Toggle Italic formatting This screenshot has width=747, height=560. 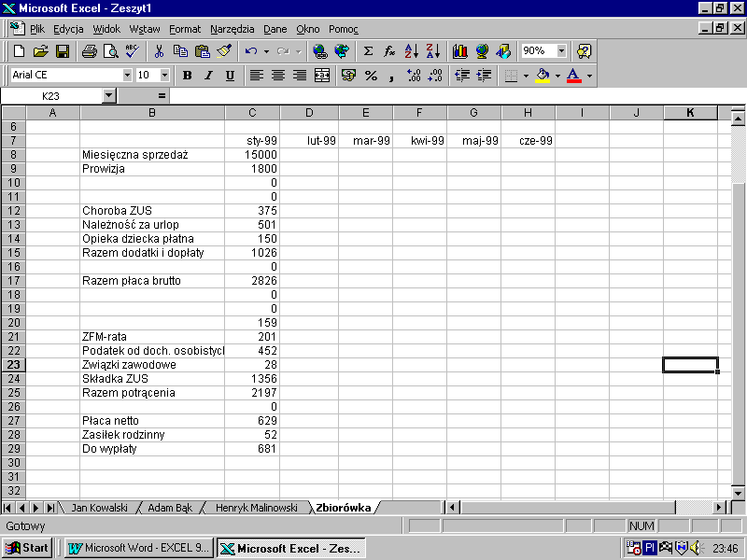[207, 76]
